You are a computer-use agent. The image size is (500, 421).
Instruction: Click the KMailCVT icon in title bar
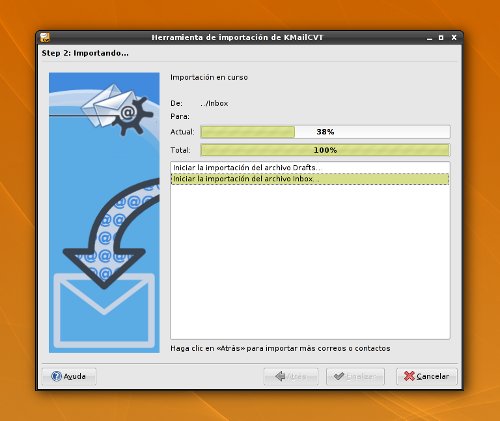(45, 37)
